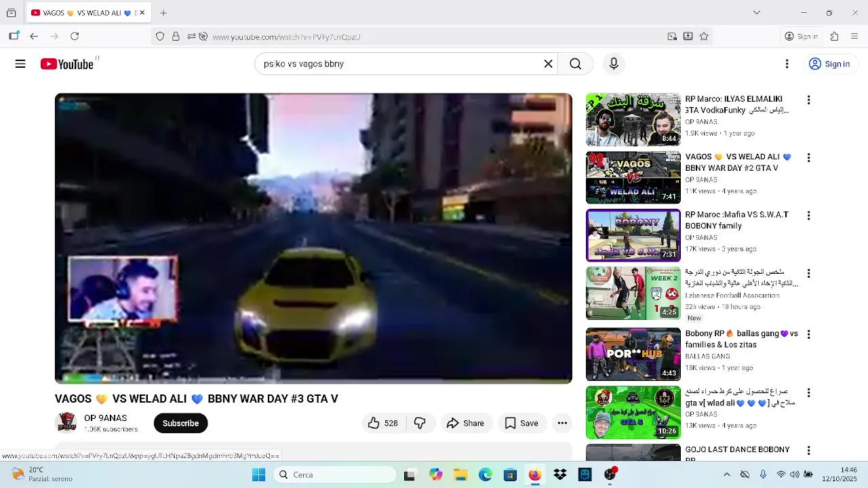
Task: Bookmark this page with the star
Action: [x=704, y=37]
